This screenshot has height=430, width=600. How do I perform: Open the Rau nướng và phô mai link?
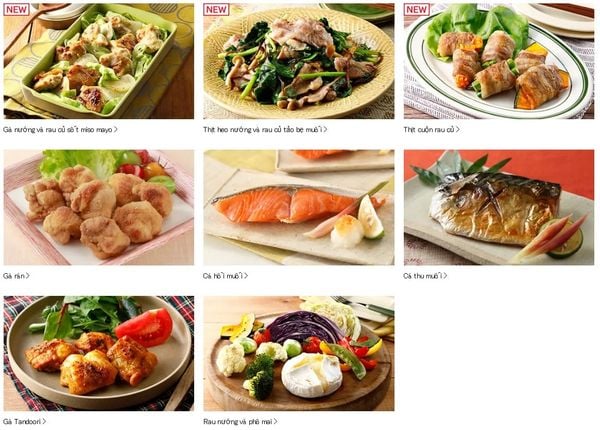pyautogui.click(x=240, y=422)
